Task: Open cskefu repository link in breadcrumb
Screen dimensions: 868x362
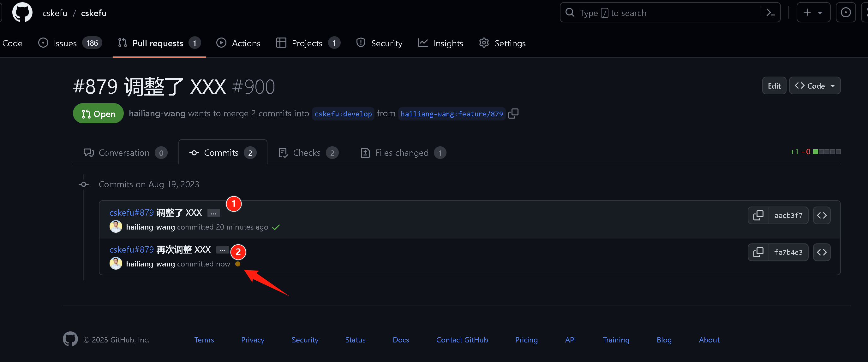Action: 94,13
